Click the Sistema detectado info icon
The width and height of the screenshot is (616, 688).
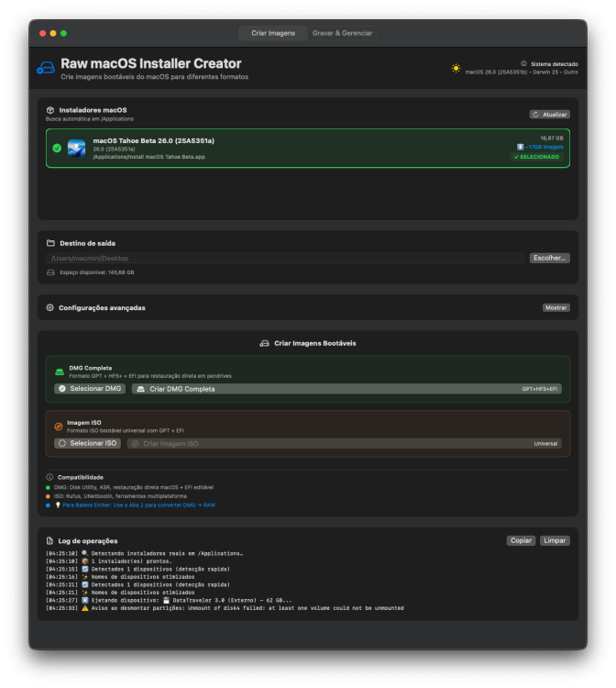pyautogui.click(x=523, y=63)
